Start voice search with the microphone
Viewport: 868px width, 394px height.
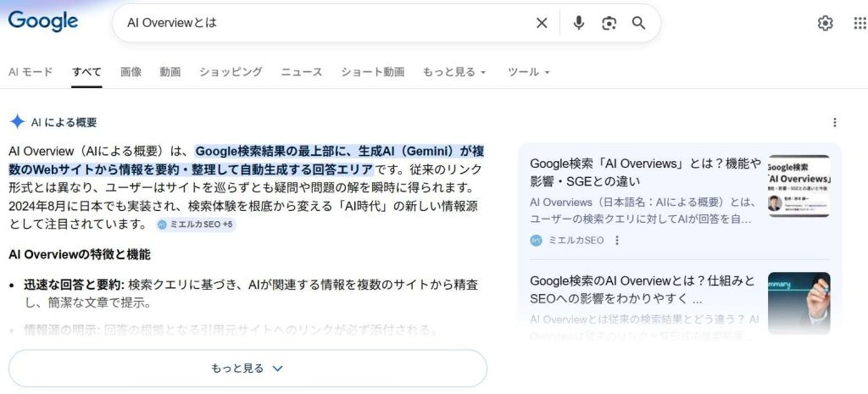point(579,23)
